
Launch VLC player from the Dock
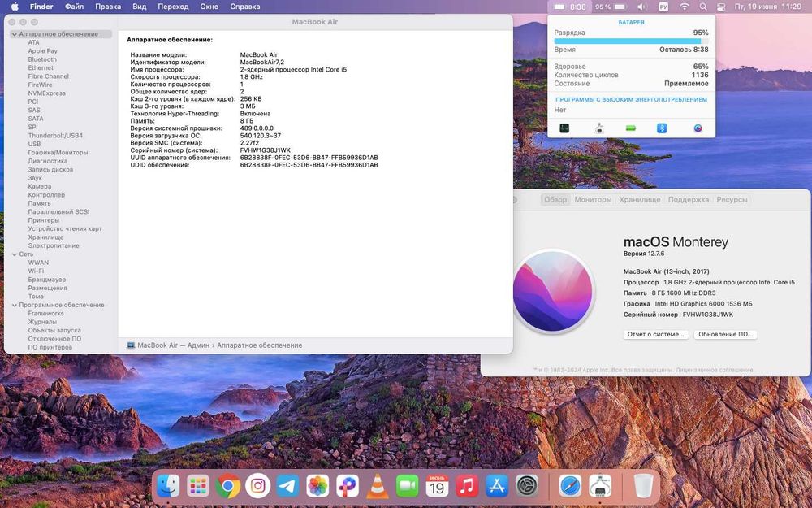[x=378, y=486]
